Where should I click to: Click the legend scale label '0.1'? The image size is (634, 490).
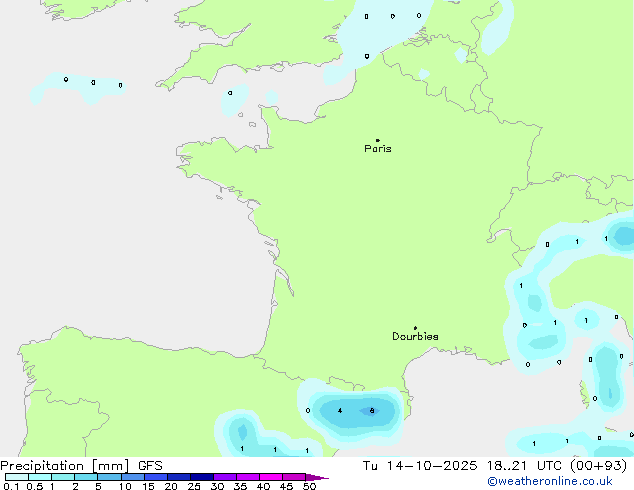[11, 486]
